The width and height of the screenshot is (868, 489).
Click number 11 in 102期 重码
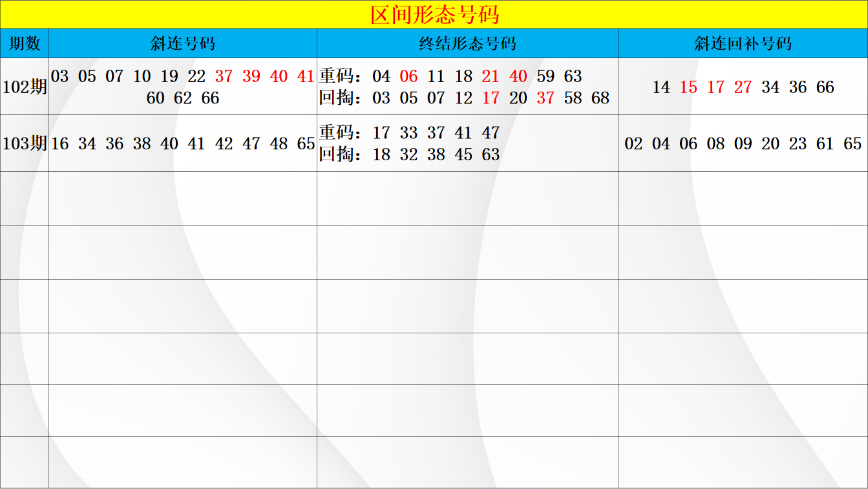(436, 76)
